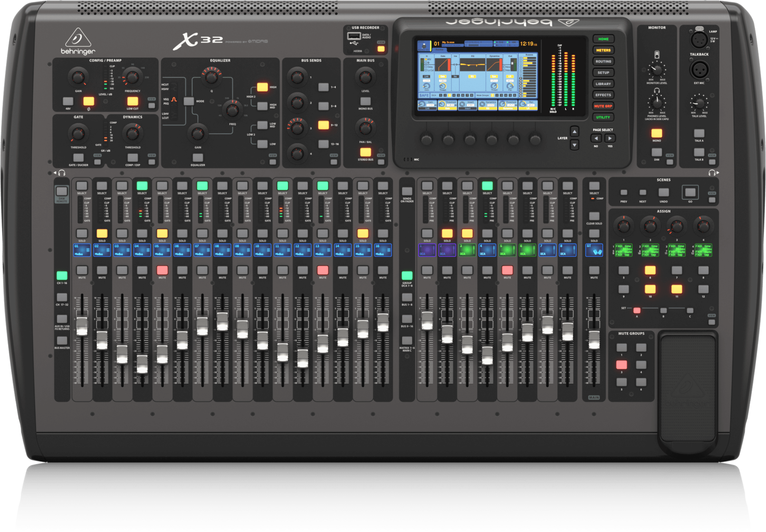Select the High EQ band button
The height and width of the screenshot is (532, 766).
[x=262, y=87]
